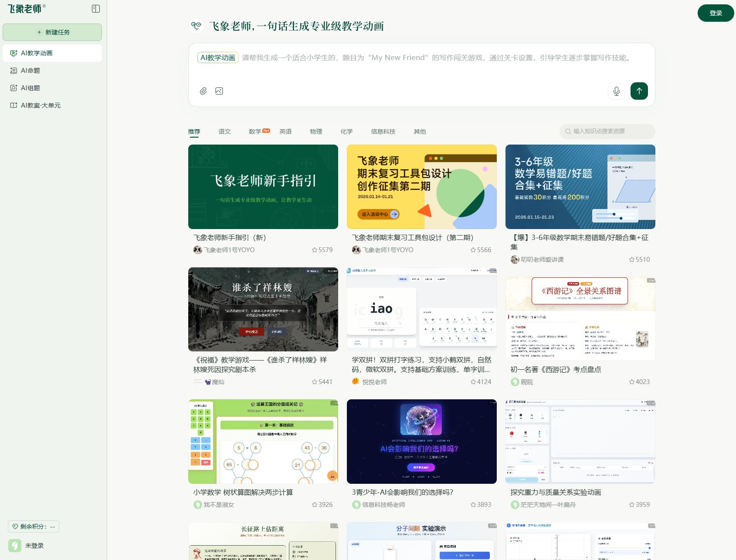
Task: Click the 登录 button
Action: [x=716, y=13]
